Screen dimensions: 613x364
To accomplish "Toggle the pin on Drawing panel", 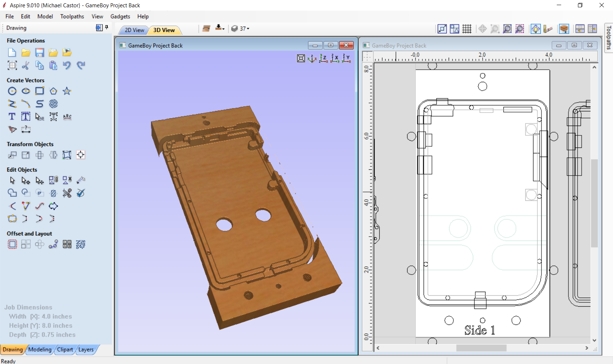I will coord(107,27).
